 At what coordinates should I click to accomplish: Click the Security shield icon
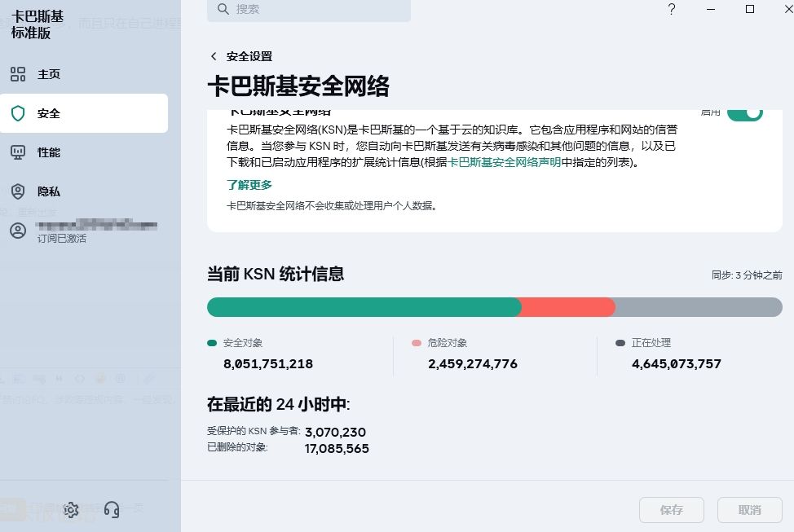[18, 113]
